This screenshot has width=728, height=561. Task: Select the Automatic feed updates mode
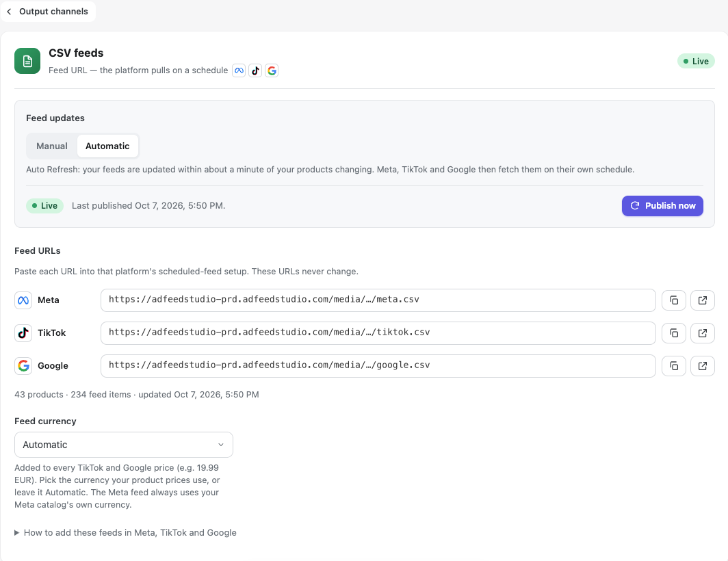[x=107, y=146]
